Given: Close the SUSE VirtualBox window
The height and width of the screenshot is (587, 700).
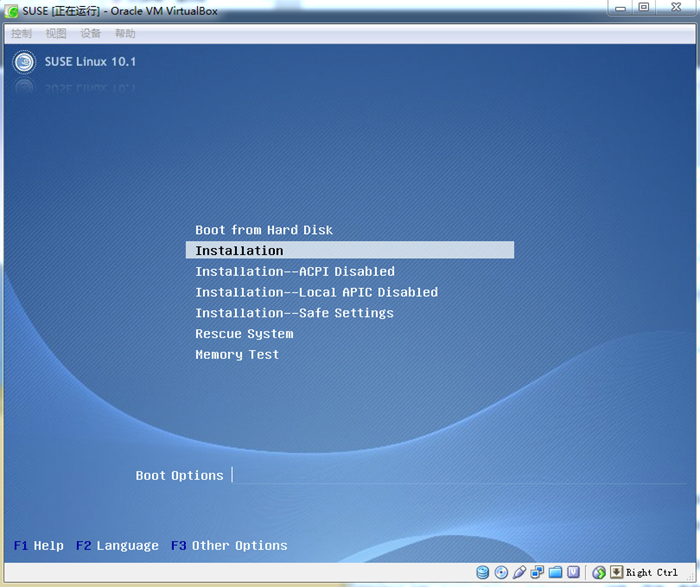Looking at the screenshot, I should [x=675, y=8].
